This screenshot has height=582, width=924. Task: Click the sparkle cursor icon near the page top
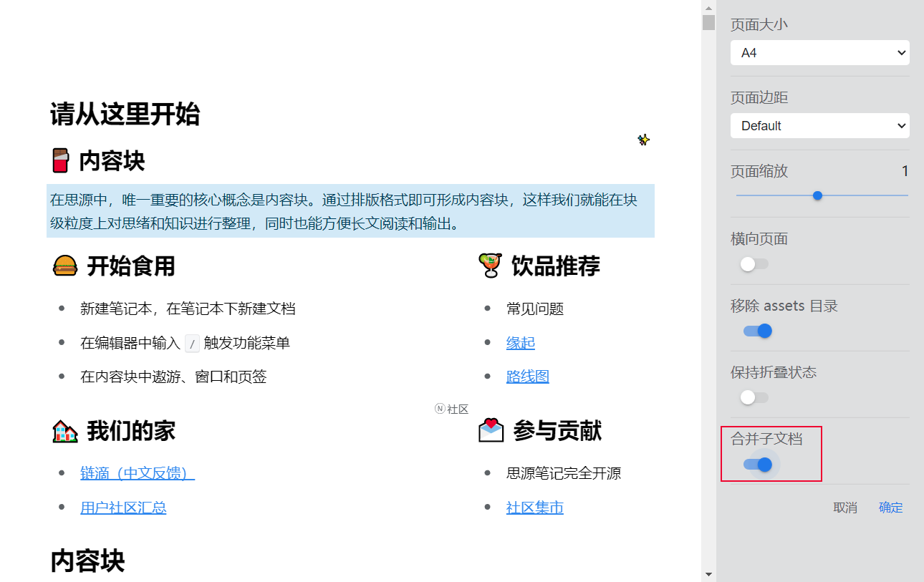(x=643, y=140)
